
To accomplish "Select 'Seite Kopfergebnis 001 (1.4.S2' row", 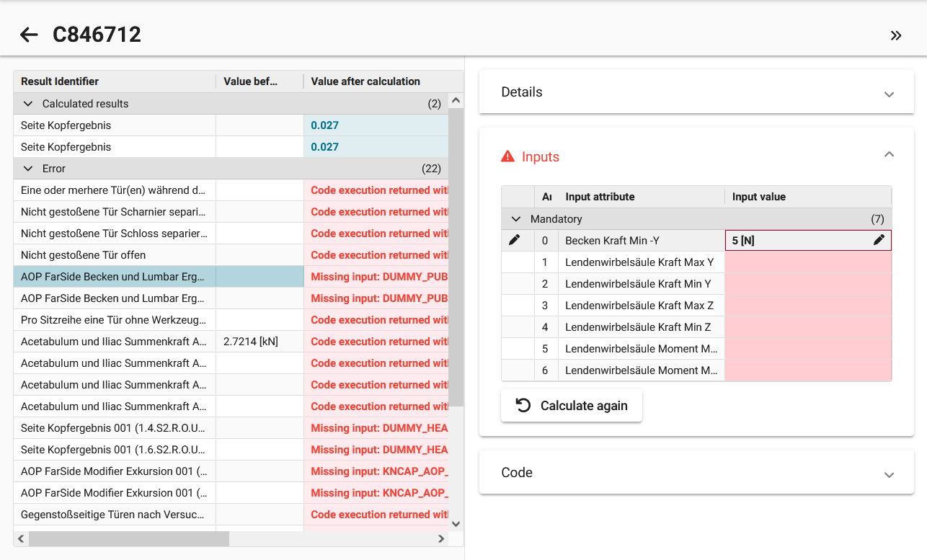I will point(231,428).
